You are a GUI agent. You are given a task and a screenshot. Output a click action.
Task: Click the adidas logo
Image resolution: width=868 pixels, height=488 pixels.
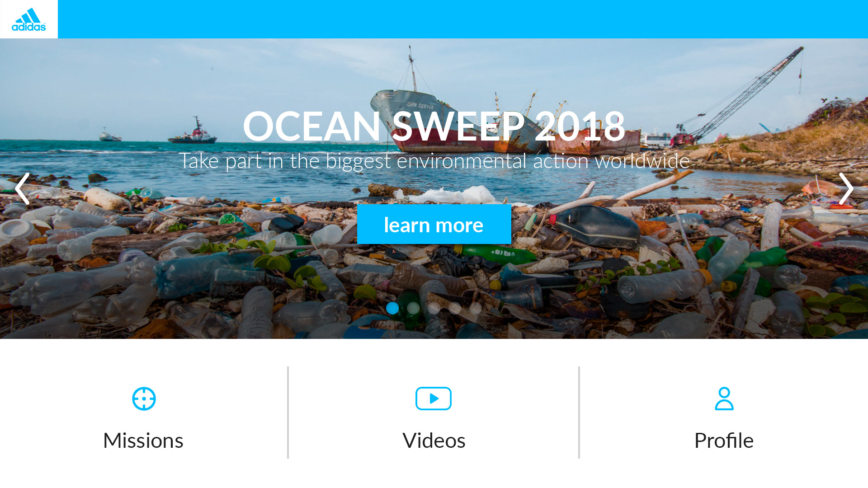point(28,19)
